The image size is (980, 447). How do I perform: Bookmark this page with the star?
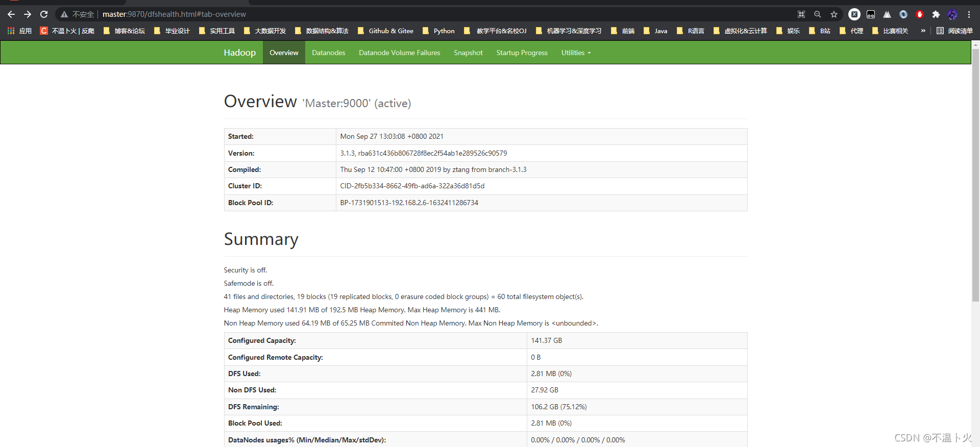point(834,14)
